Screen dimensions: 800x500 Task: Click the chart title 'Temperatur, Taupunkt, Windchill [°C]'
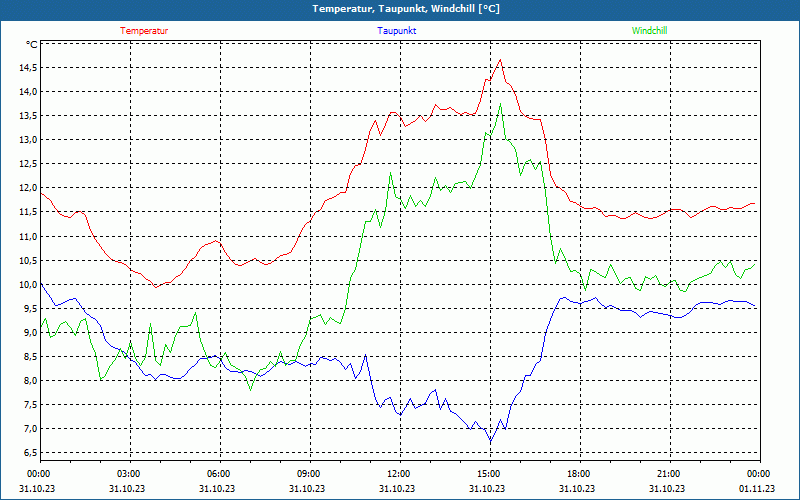[x=406, y=9]
